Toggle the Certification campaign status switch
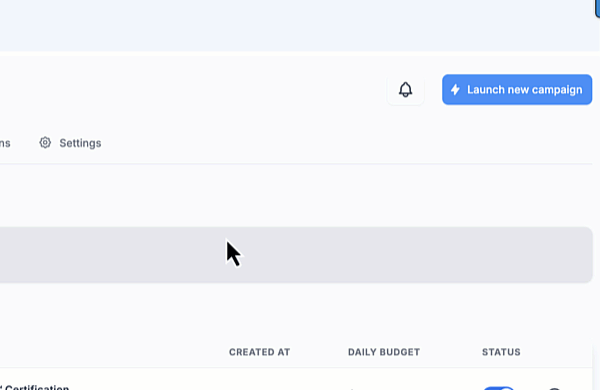 [499, 388]
